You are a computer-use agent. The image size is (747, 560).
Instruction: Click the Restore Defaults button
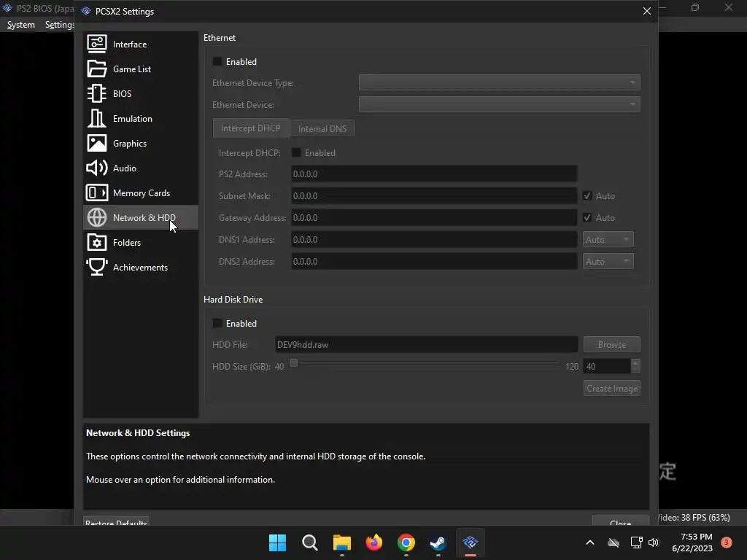click(116, 521)
